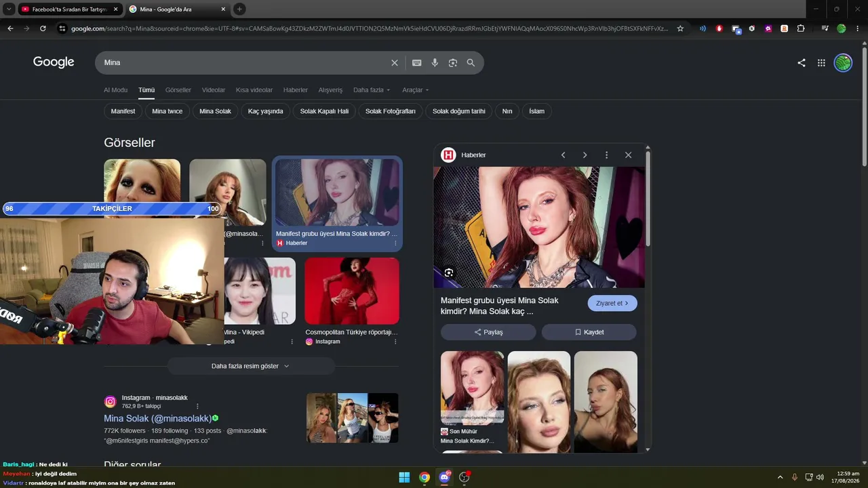Open the Mina Solak (@minasolakk) Instagram link
Screen dimensions: 868x488
tap(157, 418)
